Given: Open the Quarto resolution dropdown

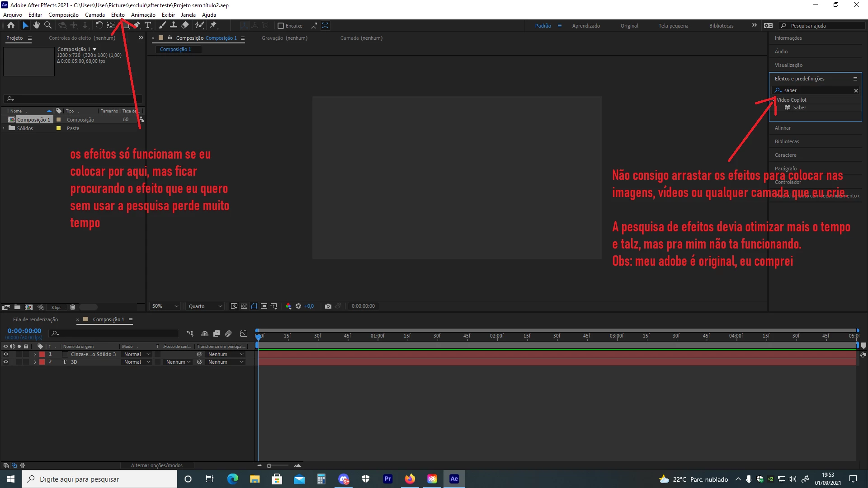Looking at the screenshot, I should click(x=205, y=306).
